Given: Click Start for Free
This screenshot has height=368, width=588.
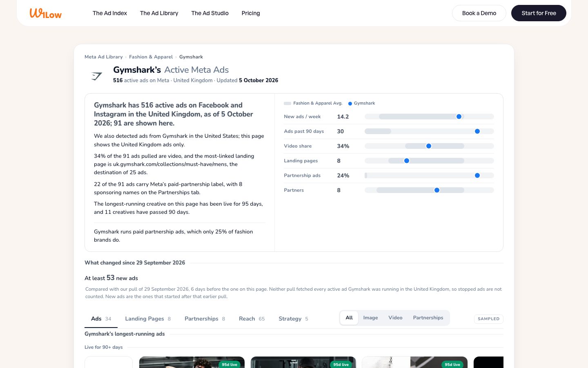Looking at the screenshot, I should [539, 13].
